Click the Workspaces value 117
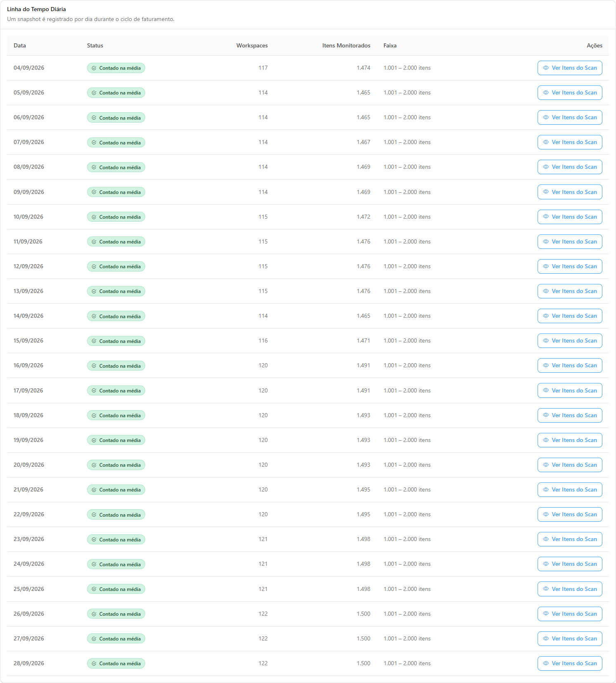616x683 pixels. point(263,68)
